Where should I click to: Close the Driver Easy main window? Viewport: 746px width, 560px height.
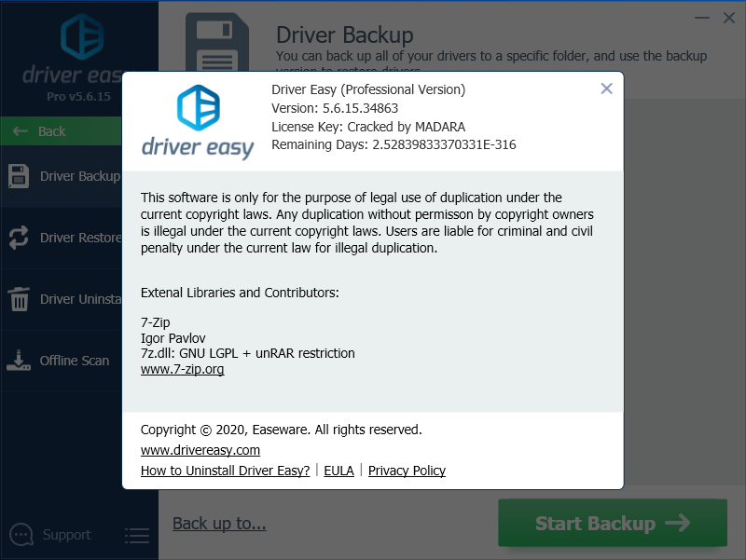click(729, 18)
